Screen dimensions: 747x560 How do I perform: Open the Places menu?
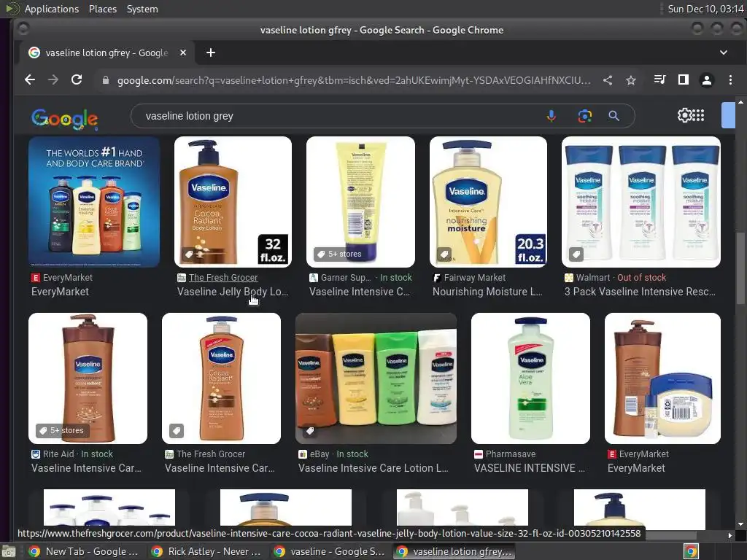click(102, 9)
